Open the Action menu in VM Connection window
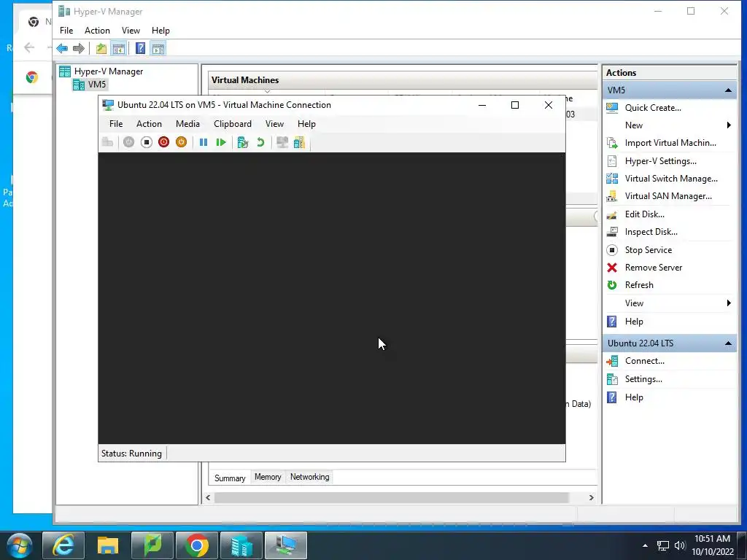The height and width of the screenshot is (560, 747). tap(149, 124)
